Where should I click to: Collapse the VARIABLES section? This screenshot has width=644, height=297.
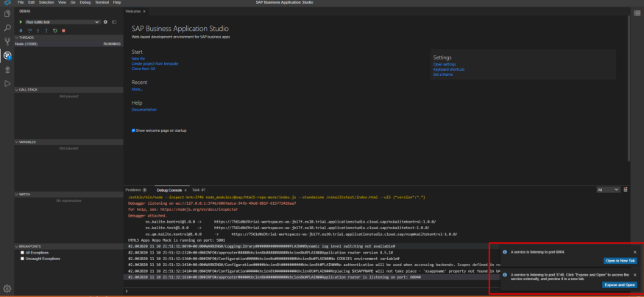(68, 142)
